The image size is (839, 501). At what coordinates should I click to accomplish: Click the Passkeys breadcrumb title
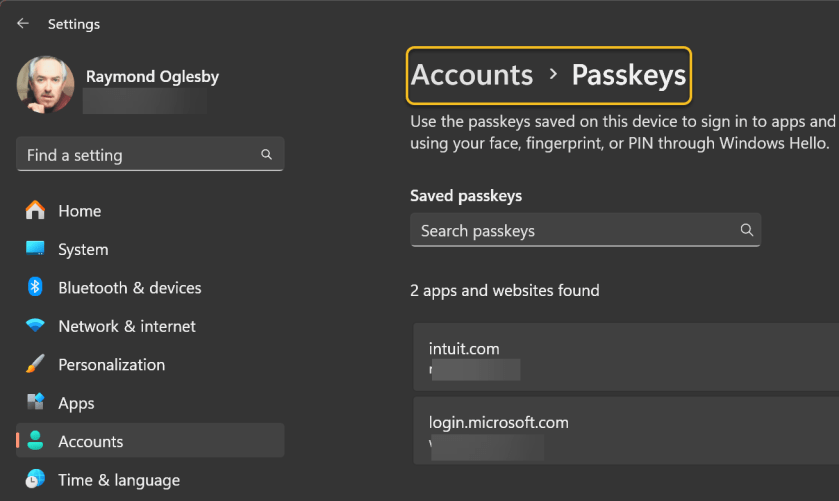coord(628,75)
